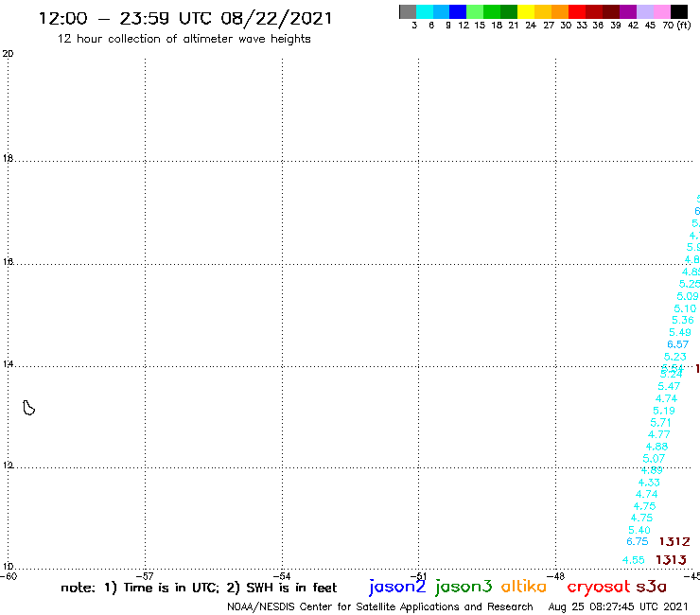This screenshot has height=615, width=700.
Task: Click the wave height reading 4.55
Action: point(634,560)
